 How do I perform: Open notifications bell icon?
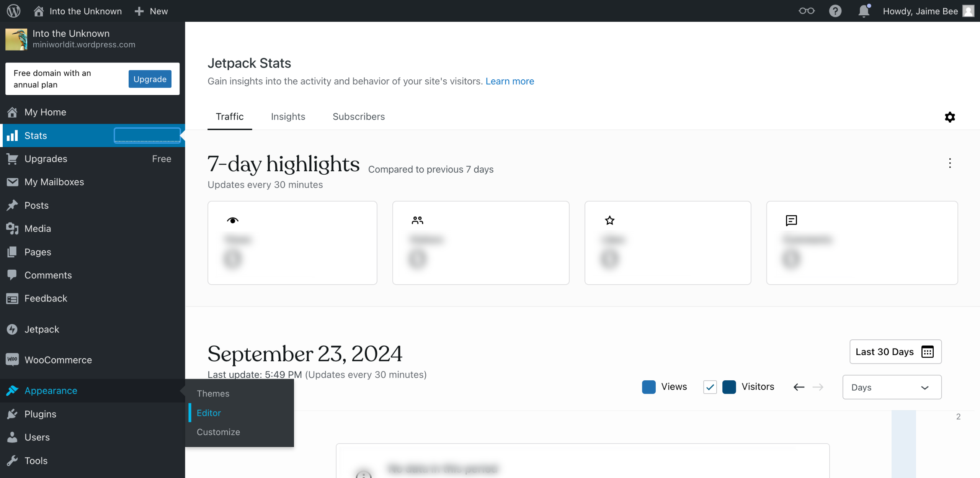coord(864,11)
